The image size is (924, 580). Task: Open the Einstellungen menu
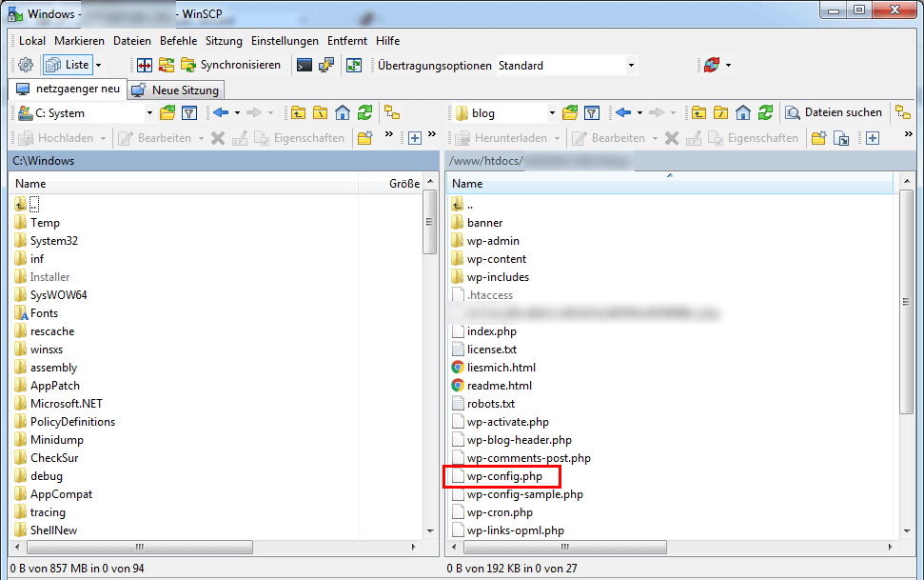(x=285, y=41)
